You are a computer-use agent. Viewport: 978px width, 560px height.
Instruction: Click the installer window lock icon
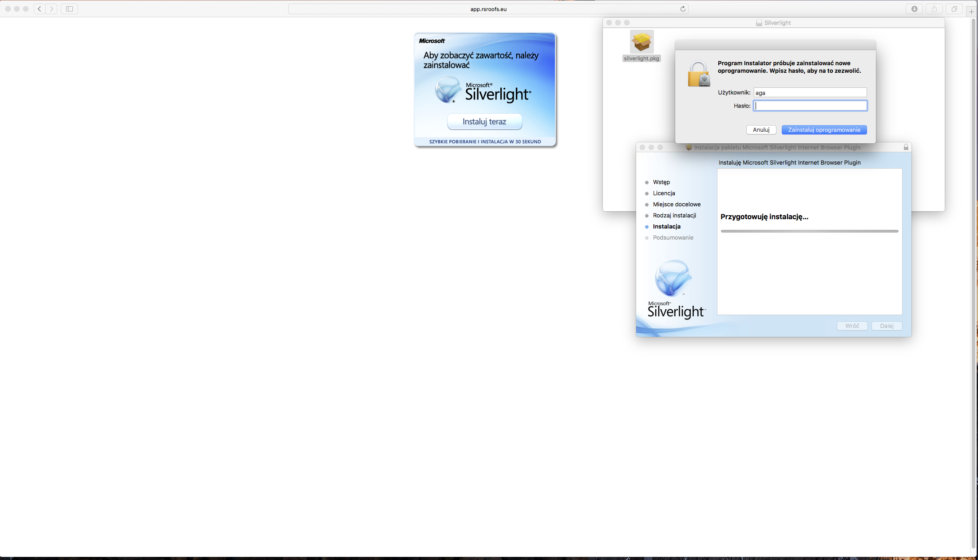pos(906,147)
